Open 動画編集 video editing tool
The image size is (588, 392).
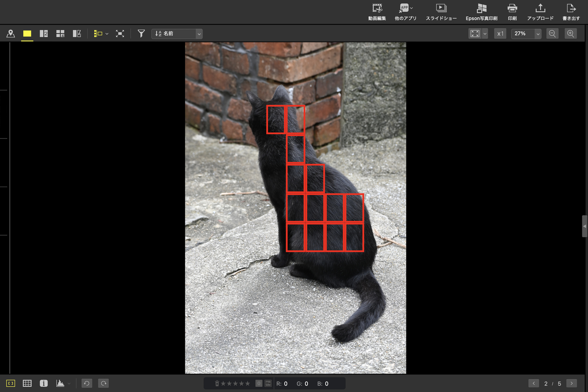click(x=377, y=12)
